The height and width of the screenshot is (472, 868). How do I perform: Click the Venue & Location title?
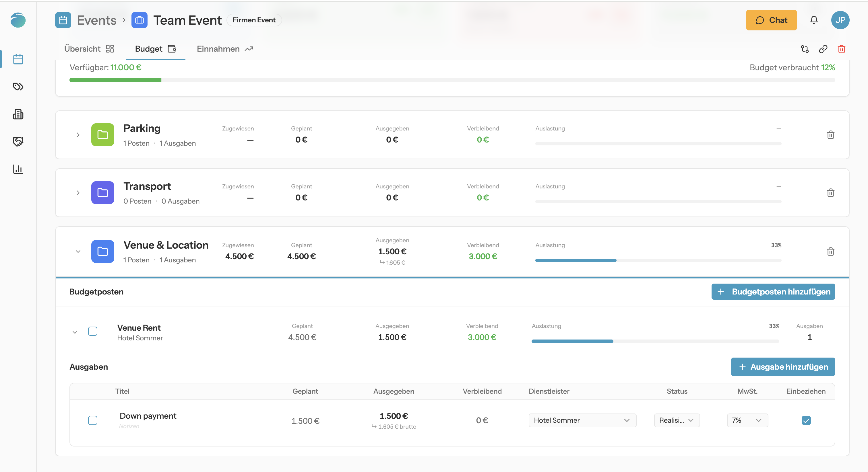166,245
